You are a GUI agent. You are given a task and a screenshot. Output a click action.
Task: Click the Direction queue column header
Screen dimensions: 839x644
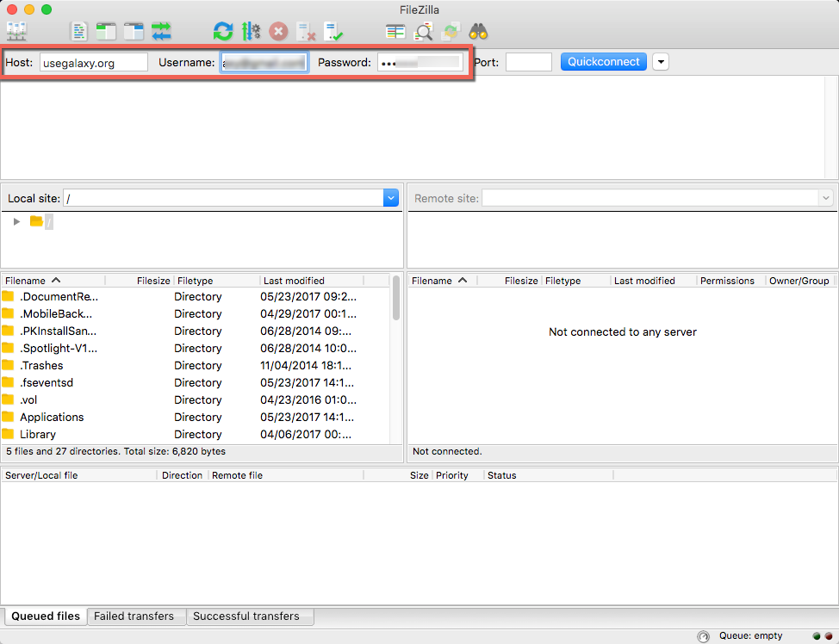point(183,475)
